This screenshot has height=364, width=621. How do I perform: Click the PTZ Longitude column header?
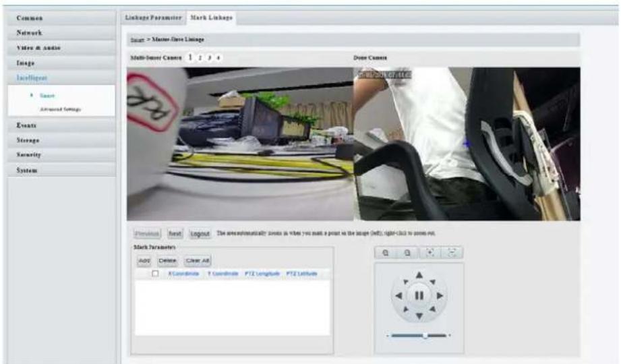tap(262, 274)
